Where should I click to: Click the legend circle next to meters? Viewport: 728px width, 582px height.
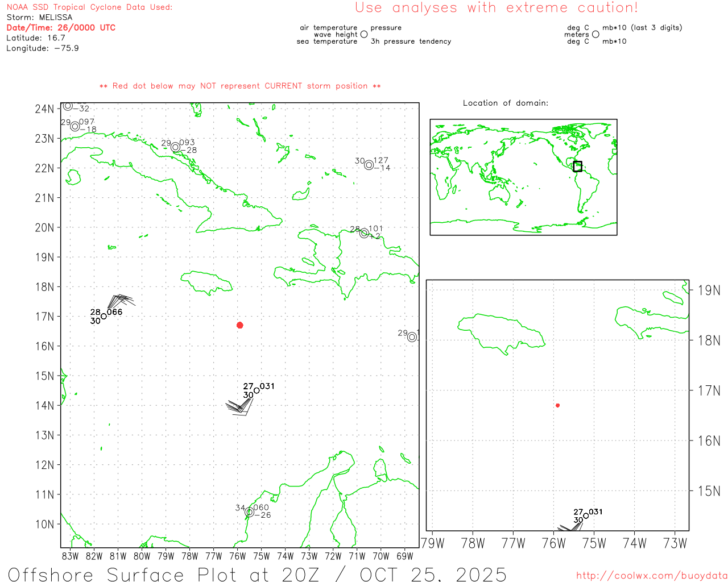pos(595,34)
